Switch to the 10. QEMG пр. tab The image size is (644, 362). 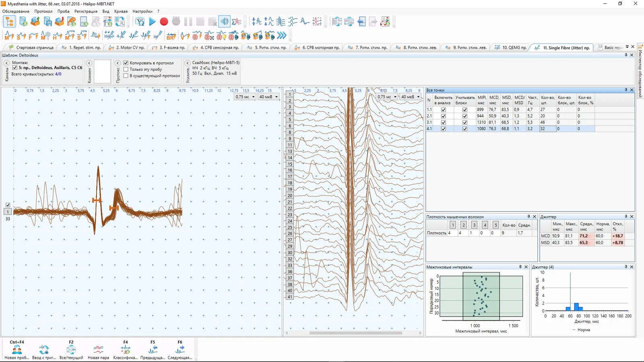(510, 47)
